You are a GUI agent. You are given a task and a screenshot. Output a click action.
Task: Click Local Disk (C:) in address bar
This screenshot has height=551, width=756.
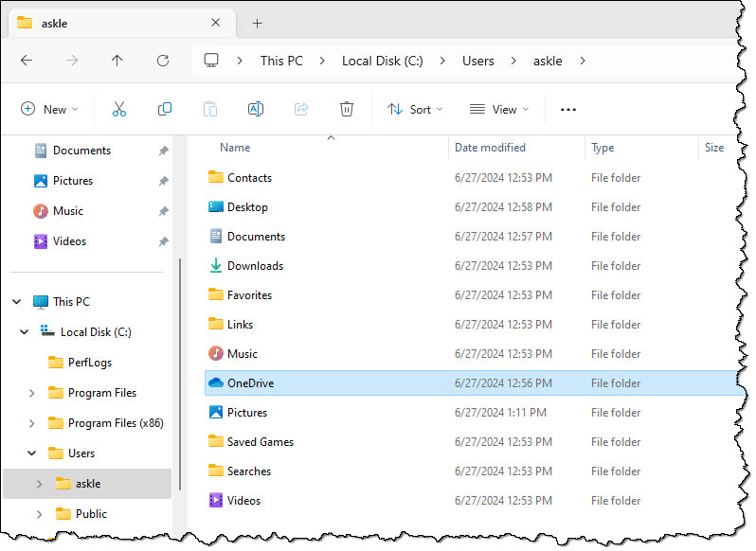395,61
